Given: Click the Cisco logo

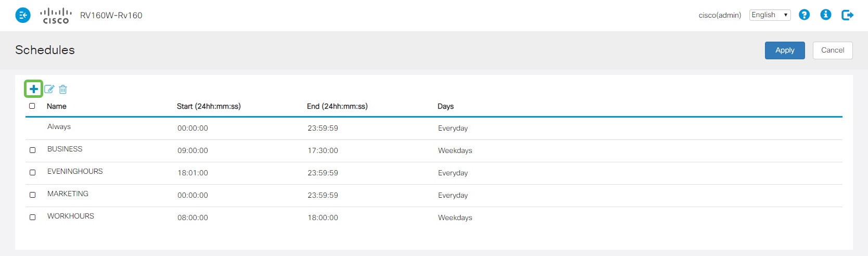Looking at the screenshot, I should pyautogui.click(x=56, y=16).
